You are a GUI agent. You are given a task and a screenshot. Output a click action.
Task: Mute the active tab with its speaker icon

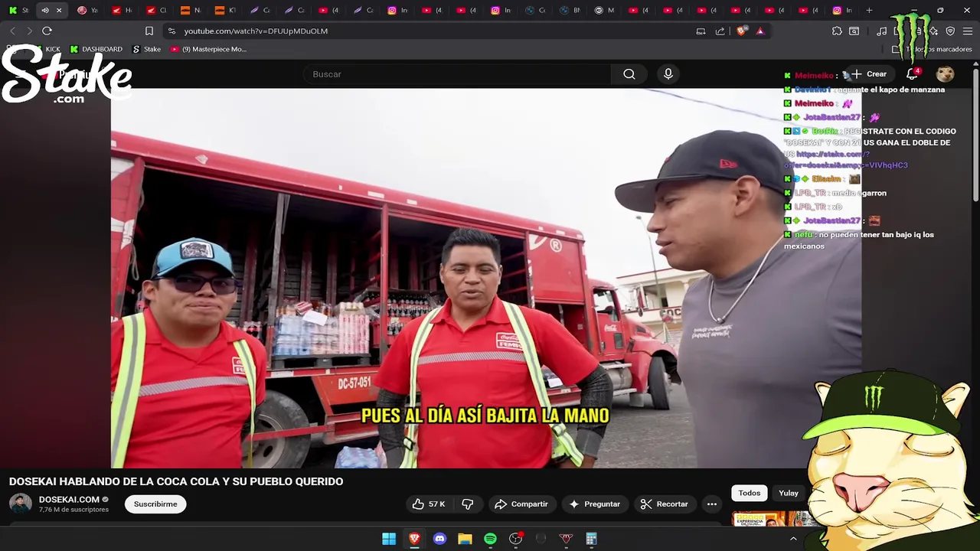(45, 10)
